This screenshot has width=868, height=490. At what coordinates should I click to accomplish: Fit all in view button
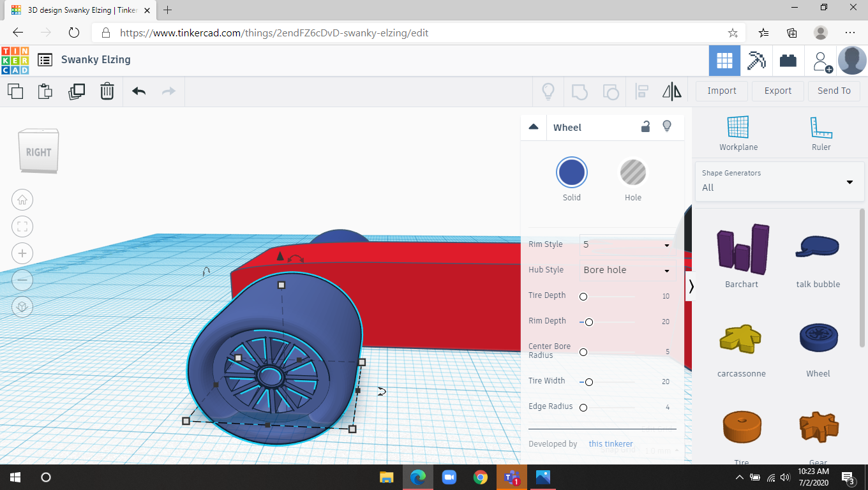click(x=22, y=226)
